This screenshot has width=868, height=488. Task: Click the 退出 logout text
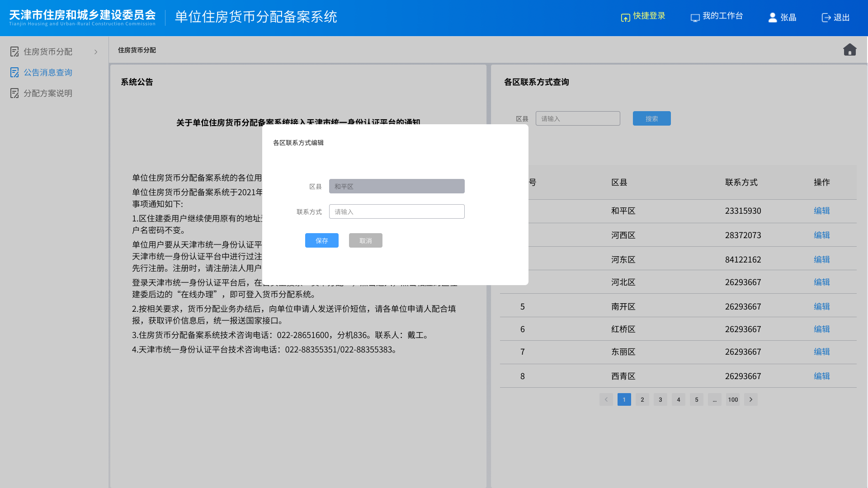coord(841,18)
